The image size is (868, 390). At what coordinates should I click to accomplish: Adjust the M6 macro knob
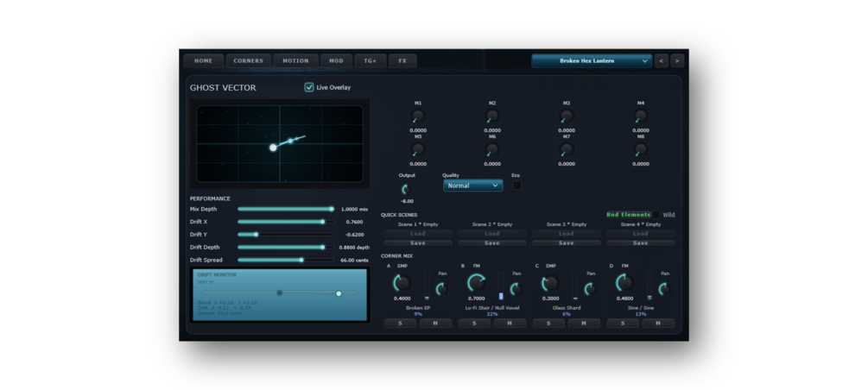(x=492, y=149)
